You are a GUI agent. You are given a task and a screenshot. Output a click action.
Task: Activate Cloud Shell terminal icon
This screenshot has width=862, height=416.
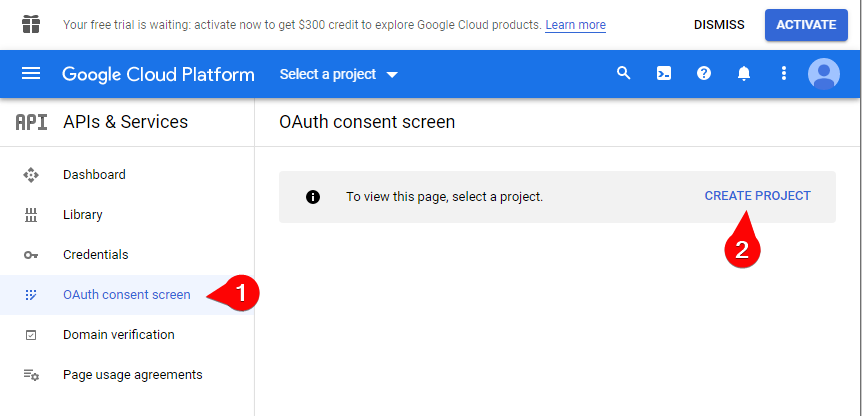click(664, 74)
